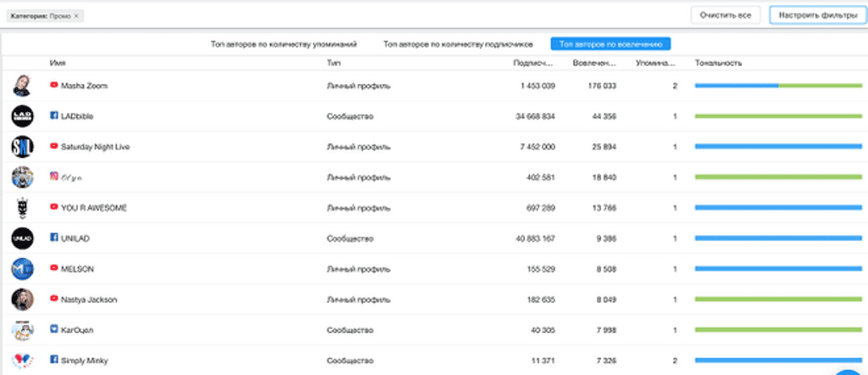The width and height of the screenshot is (868, 375).
Task: Select subscriber count 7 452 000
Action: pyautogui.click(x=537, y=147)
